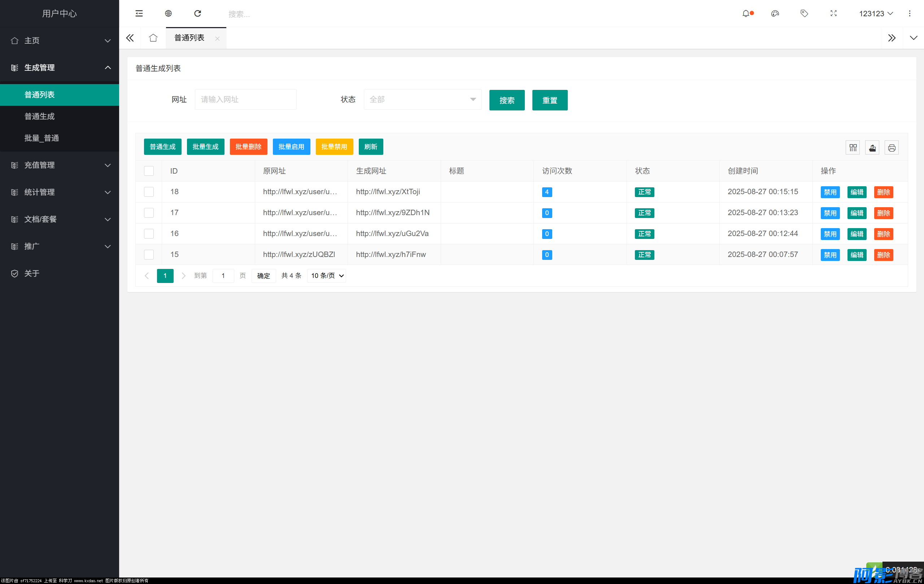This screenshot has height=584, width=924.
Task: Check the select-all header checkbox
Action: (x=149, y=171)
